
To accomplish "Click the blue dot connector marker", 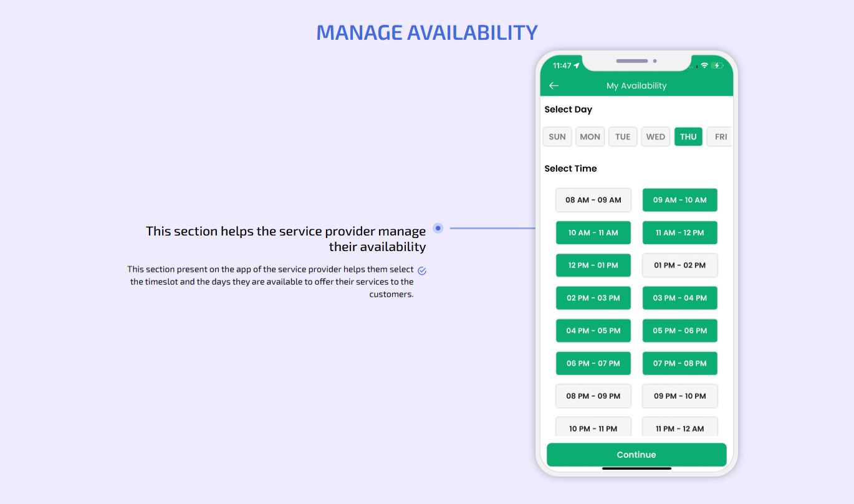I will pos(438,228).
